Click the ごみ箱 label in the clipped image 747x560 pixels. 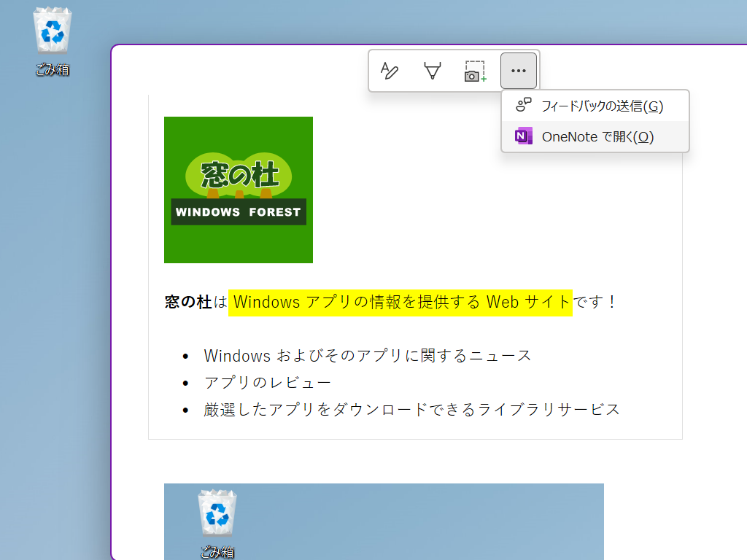(x=217, y=552)
